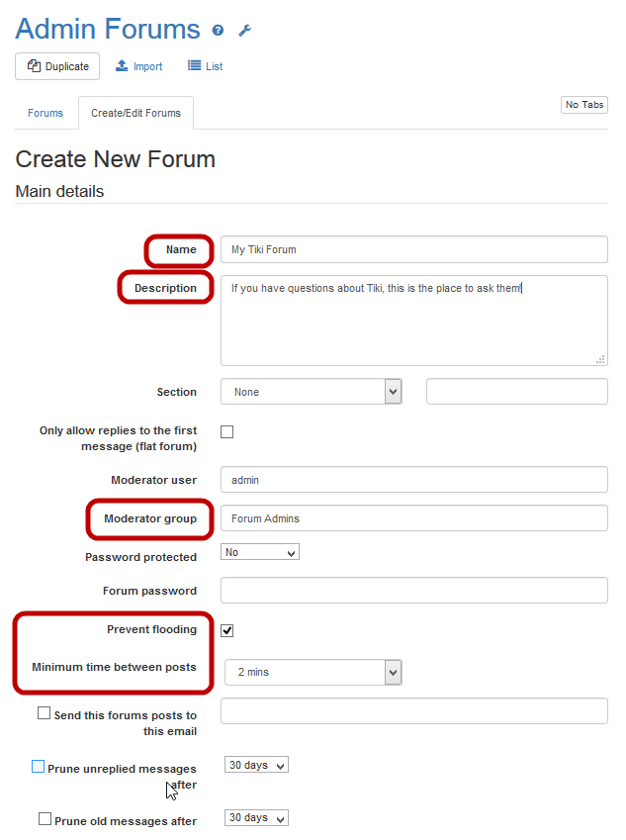Screen dimensions: 626x840
Task: Click the Forum password field
Action: (413, 591)
